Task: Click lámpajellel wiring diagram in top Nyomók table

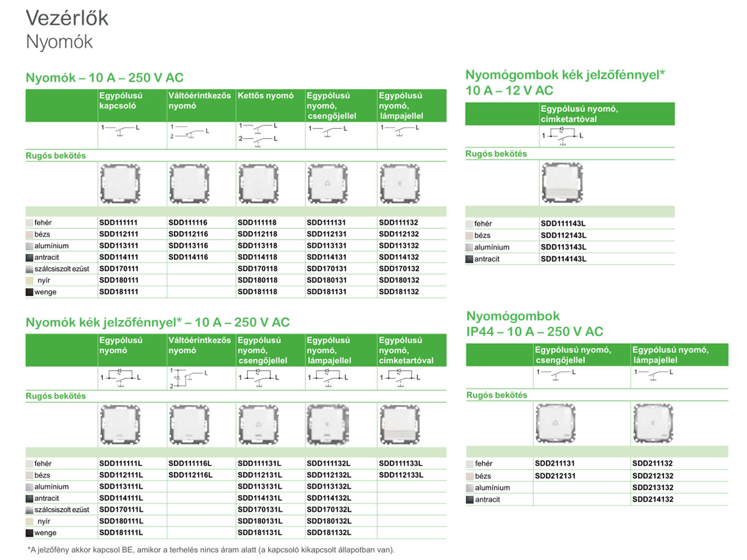Action: click(400, 130)
